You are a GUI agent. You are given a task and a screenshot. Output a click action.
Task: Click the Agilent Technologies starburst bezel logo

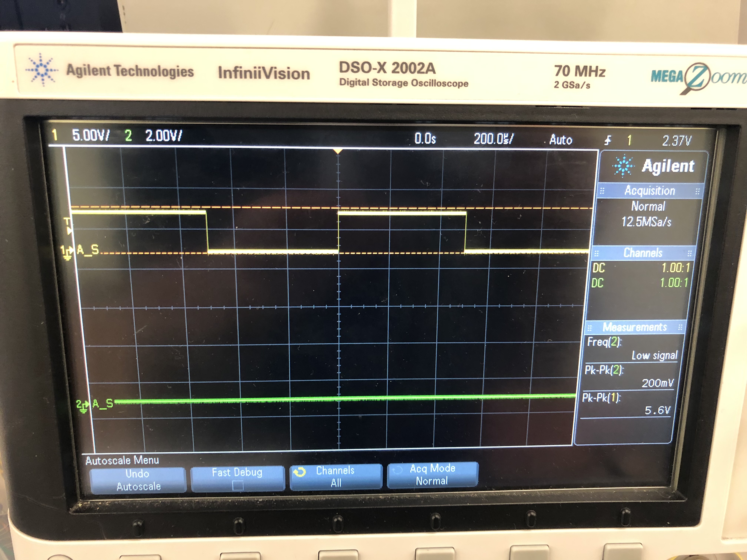(x=42, y=70)
